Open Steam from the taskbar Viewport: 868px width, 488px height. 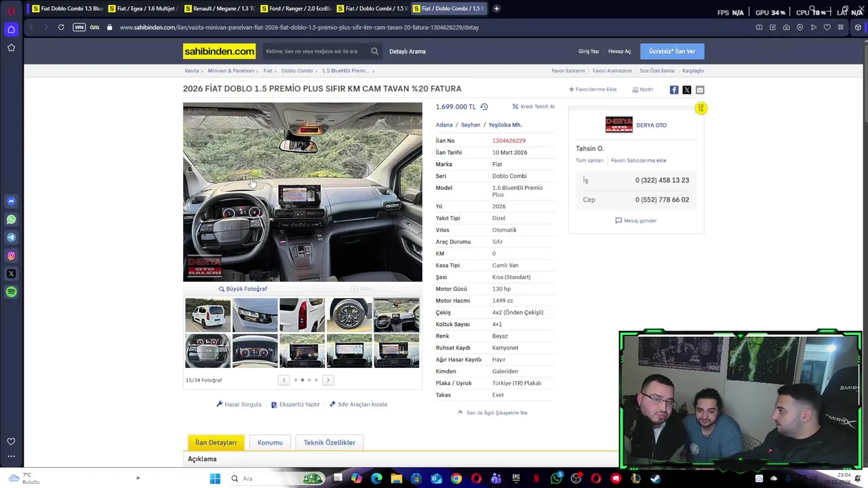tap(656, 479)
